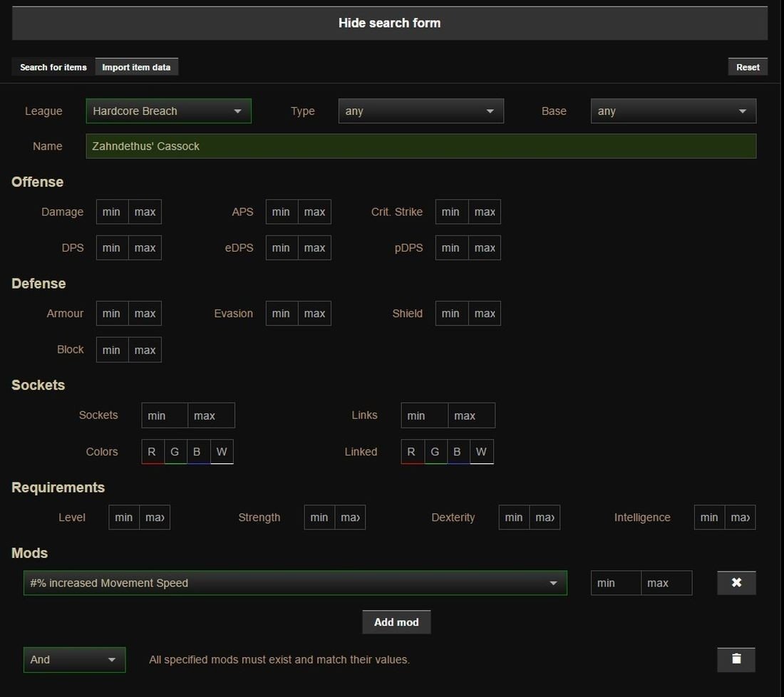Toggle blue B socket color filter
784x697 pixels.
tap(198, 452)
